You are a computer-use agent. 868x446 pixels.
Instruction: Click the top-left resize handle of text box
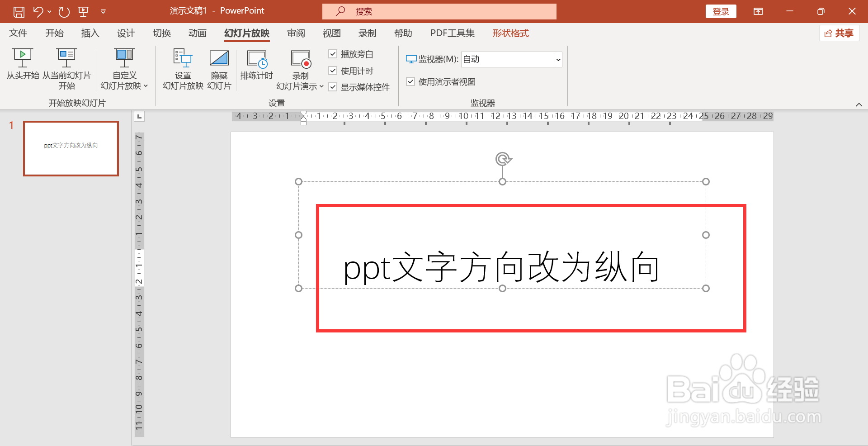pyautogui.click(x=298, y=182)
